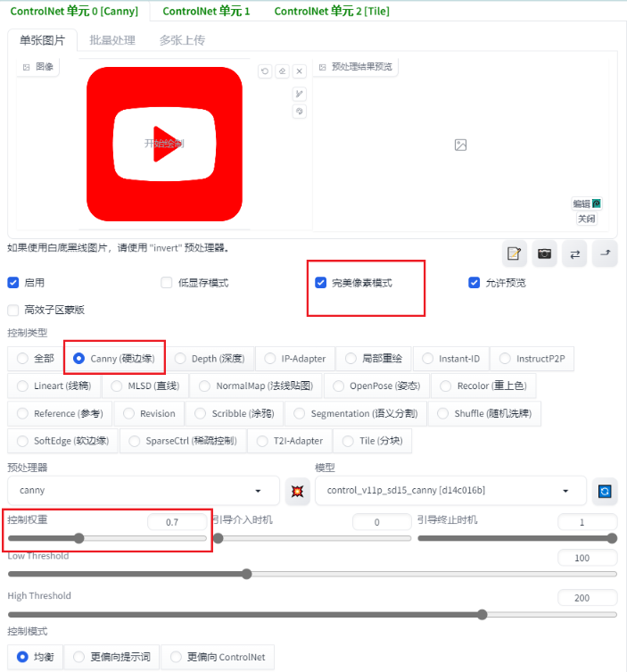Click the High Threshold value field 200

point(587,598)
